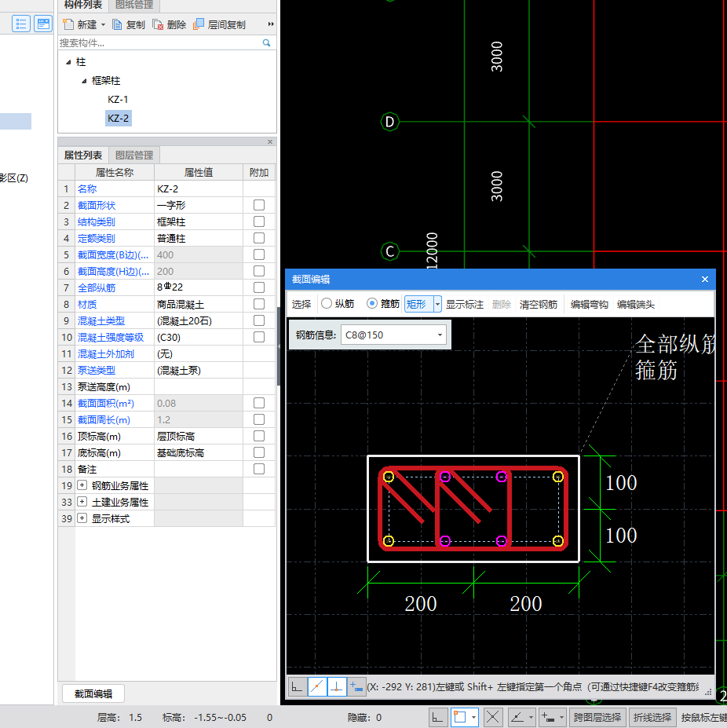Viewport: 727px width, 728px height.
Task: Click the 全部纵筋 value 8⌽22 cell
Action: pyautogui.click(x=198, y=287)
